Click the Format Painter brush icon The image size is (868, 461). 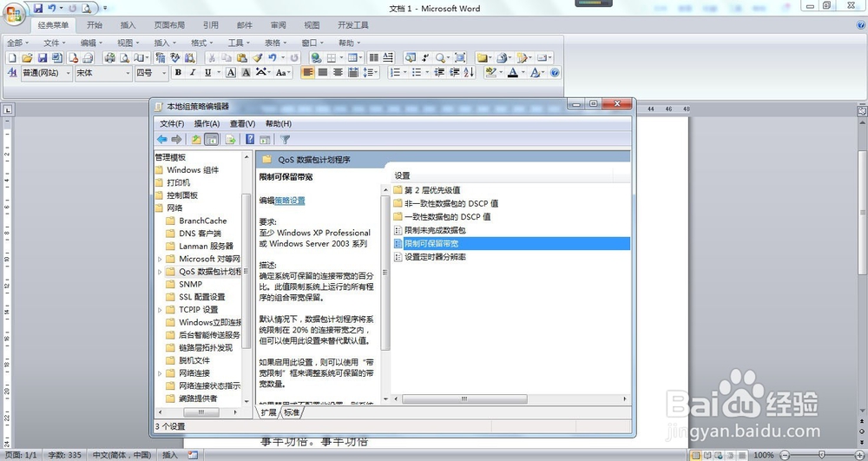(x=257, y=57)
